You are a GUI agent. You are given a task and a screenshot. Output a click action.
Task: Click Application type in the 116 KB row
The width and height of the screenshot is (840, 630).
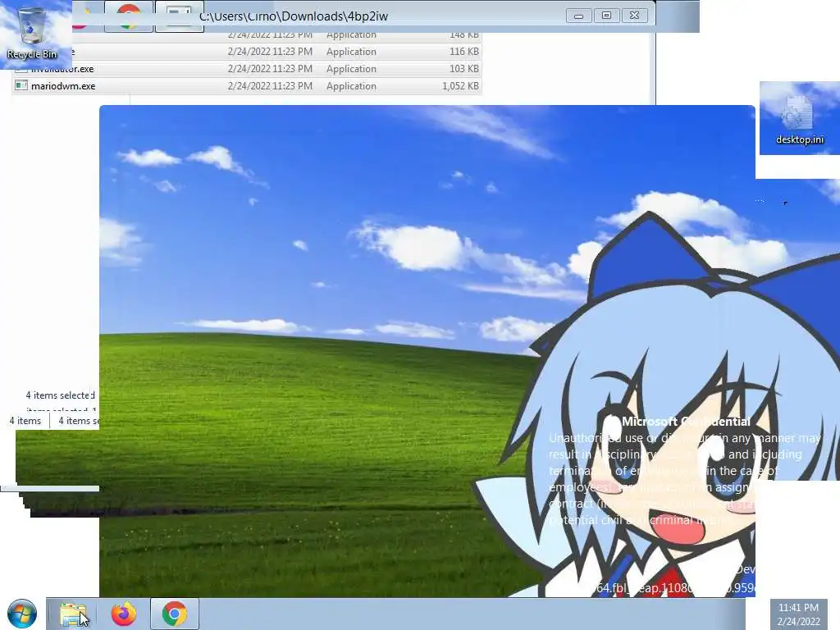[x=351, y=52]
